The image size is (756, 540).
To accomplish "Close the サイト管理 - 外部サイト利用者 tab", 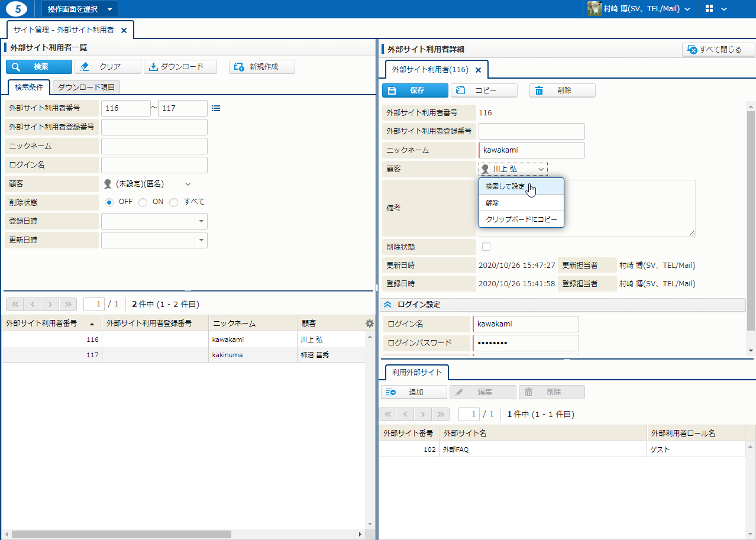I will tap(124, 30).
